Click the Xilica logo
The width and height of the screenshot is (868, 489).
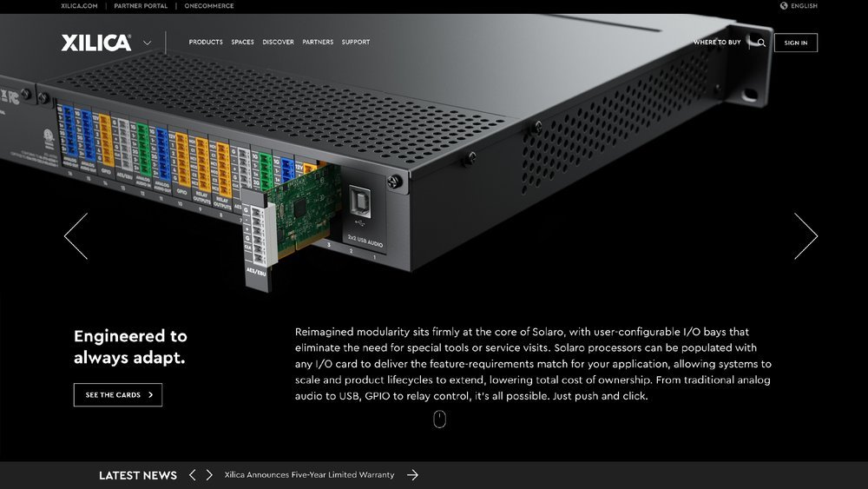pos(96,43)
